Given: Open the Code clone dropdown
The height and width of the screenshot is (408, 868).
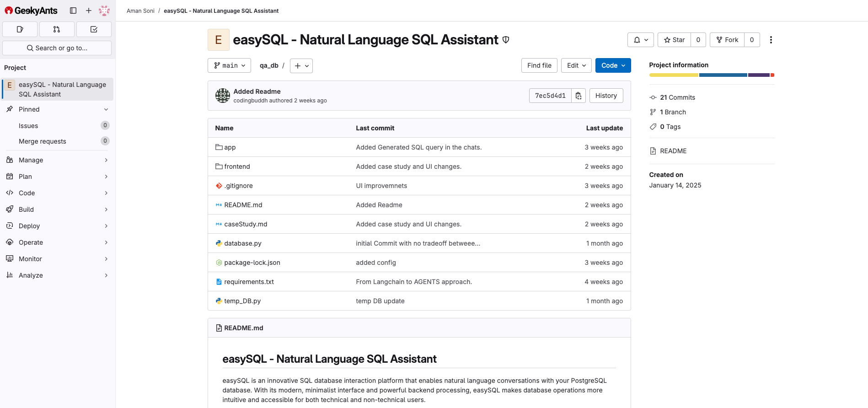Looking at the screenshot, I should 613,65.
